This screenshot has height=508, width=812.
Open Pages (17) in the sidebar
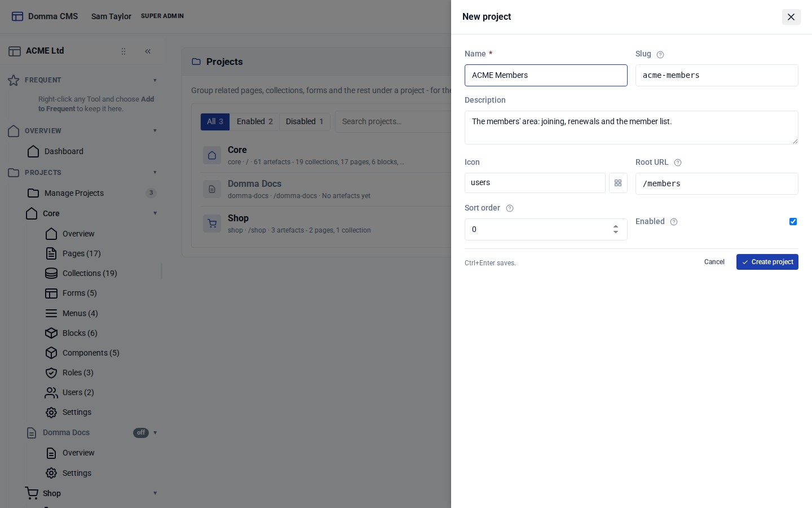[x=81, y=253]
